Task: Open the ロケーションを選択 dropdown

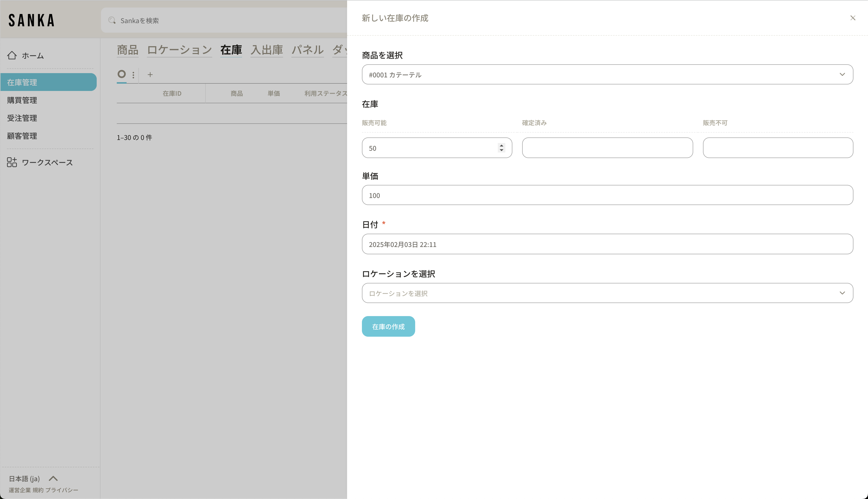Action: (x=607, y=293)
